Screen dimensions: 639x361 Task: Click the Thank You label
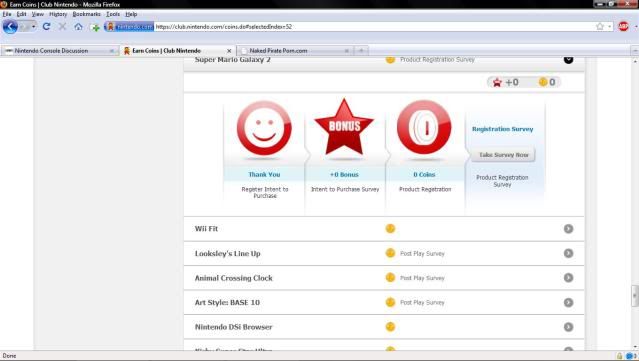(264, 174)
